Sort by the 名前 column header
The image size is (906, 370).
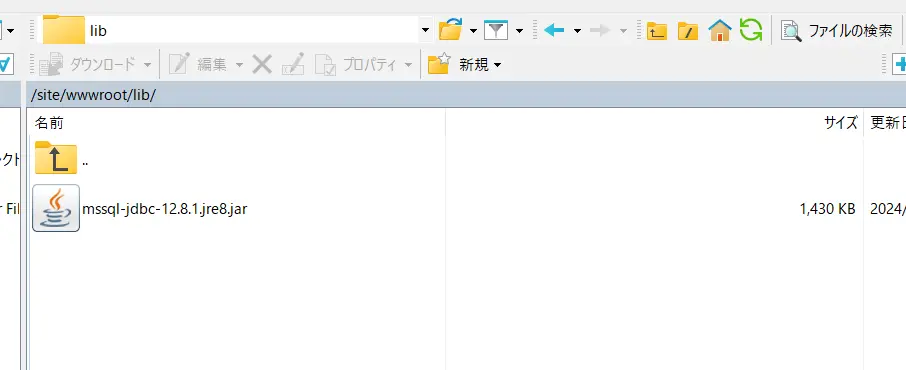(x=237, y=123)
